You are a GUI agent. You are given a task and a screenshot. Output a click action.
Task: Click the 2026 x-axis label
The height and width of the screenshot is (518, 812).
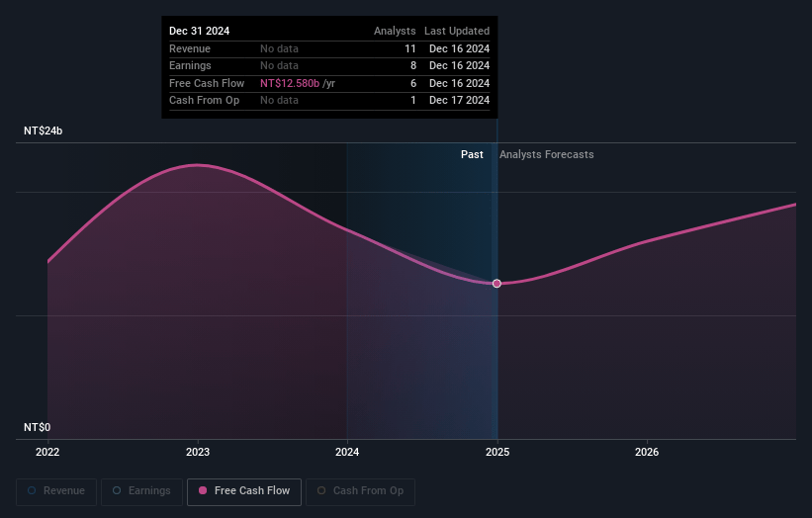[647, 452]
